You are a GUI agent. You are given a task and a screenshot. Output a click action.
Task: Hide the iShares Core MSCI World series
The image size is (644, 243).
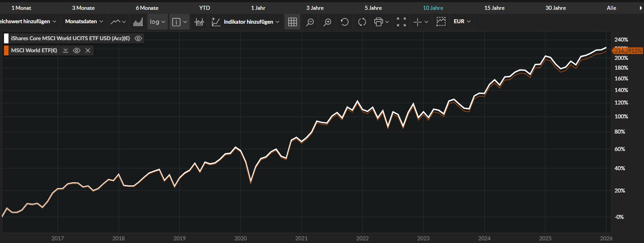pyautogui.click(x=138, y=38)
